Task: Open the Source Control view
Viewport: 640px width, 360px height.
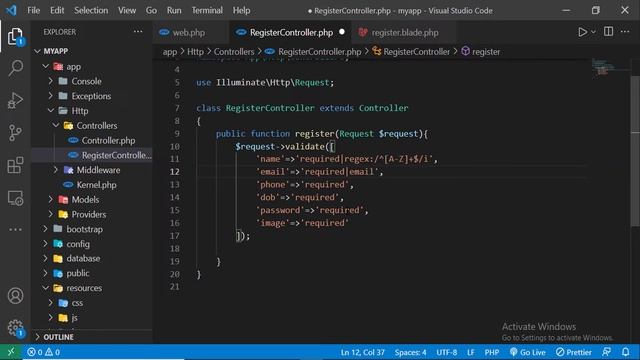Action: pos(16,133)
